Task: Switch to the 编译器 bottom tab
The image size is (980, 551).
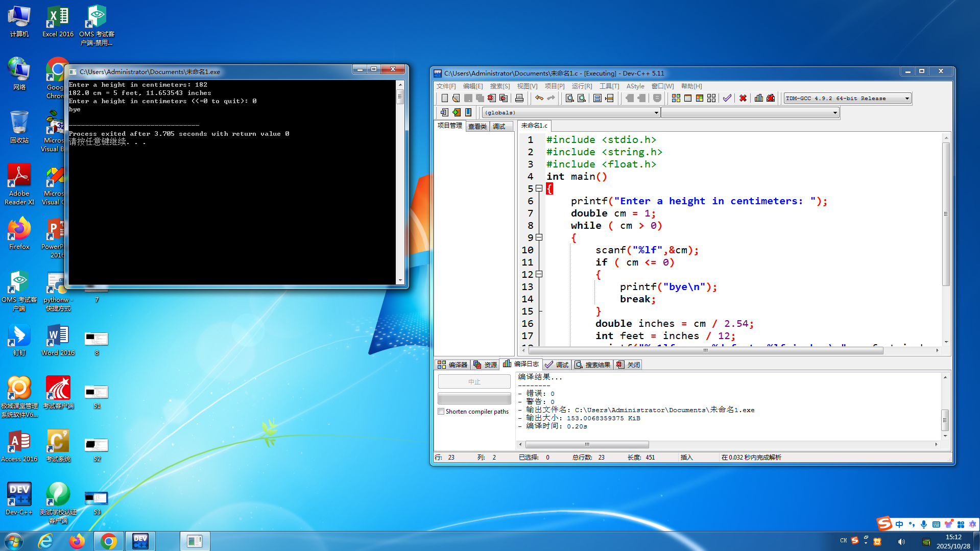Action: [x=452, y=365]
